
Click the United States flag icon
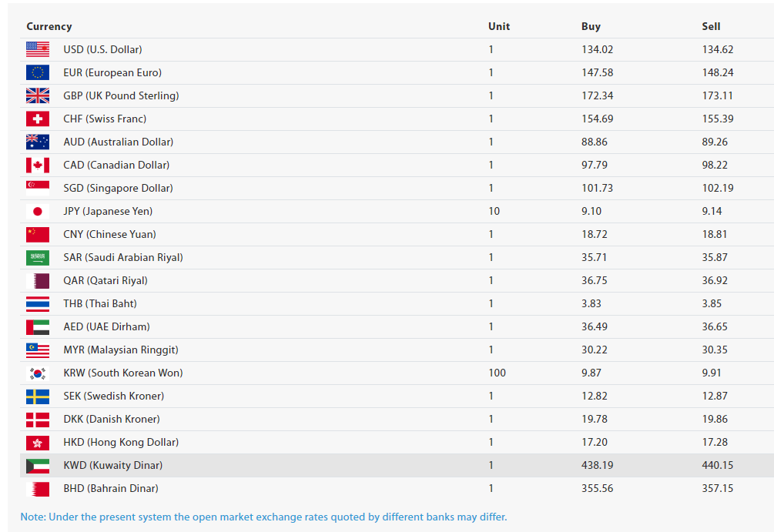37,49
